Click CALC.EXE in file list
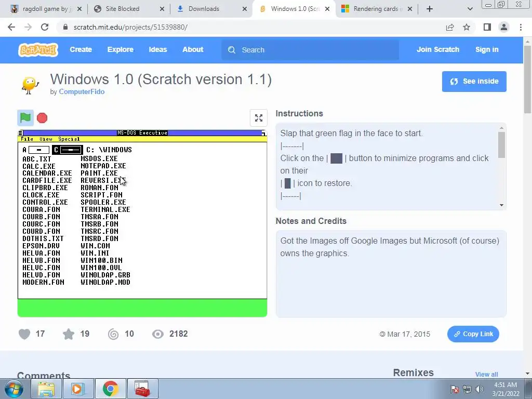The height and width of the screenshot is (399, 532). (x=38, y=166)
